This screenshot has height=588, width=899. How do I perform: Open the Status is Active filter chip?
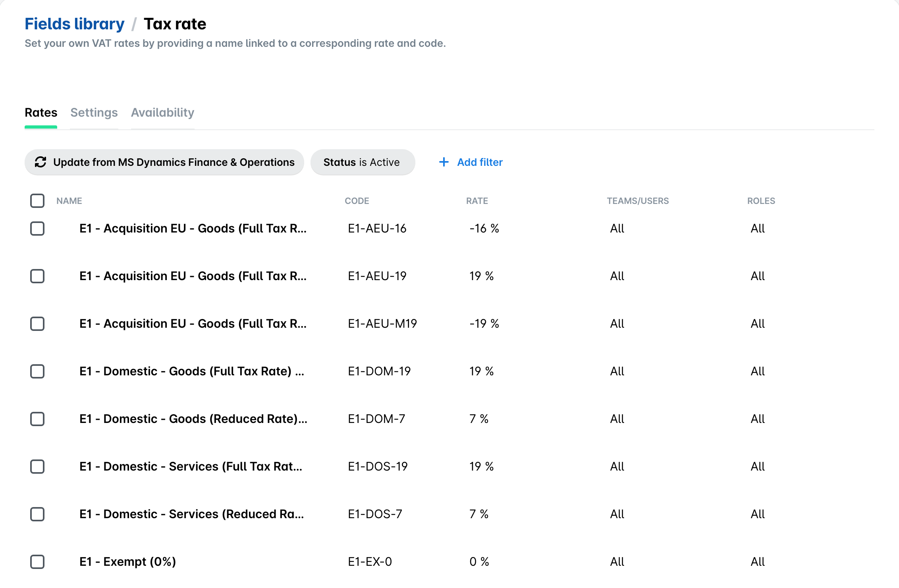pos(363,162)
